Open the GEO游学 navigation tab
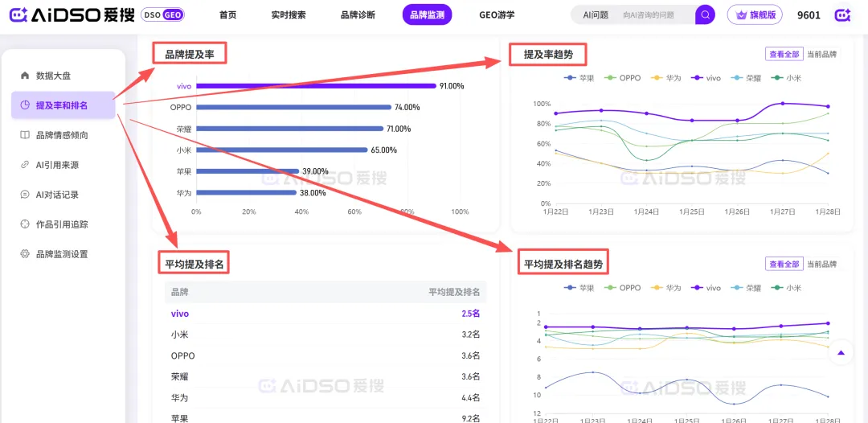868x423 pixels. pos(497,14)
